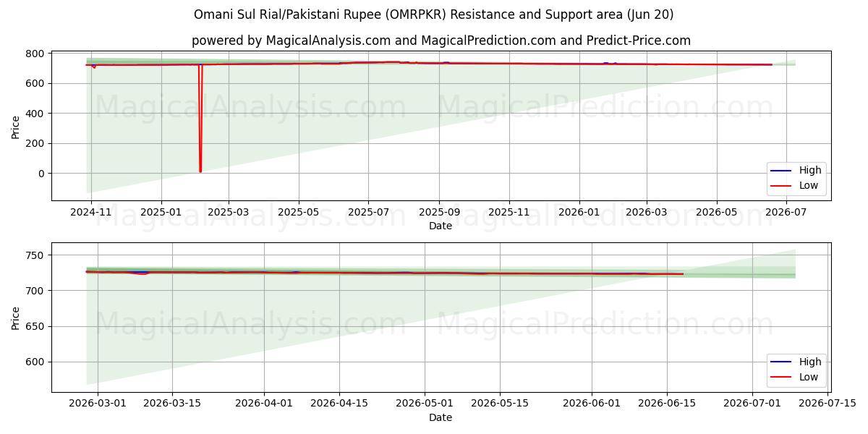Click the '2026-03-01' x-axis tick label
Screen dimensions: 868x434
(x=98, y=404)
